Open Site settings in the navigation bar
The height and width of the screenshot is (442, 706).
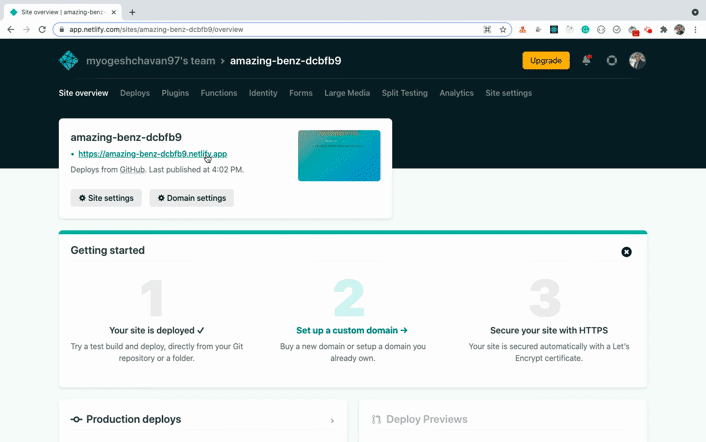pos(508,93)
